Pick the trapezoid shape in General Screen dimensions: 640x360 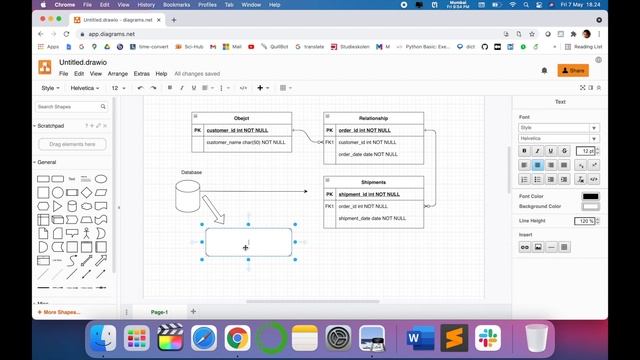point(87,220)
